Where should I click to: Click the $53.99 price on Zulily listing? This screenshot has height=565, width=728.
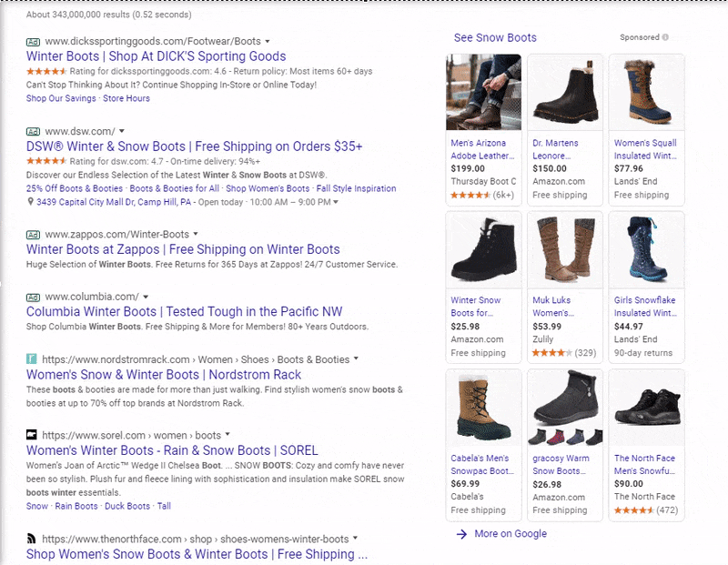547,327
